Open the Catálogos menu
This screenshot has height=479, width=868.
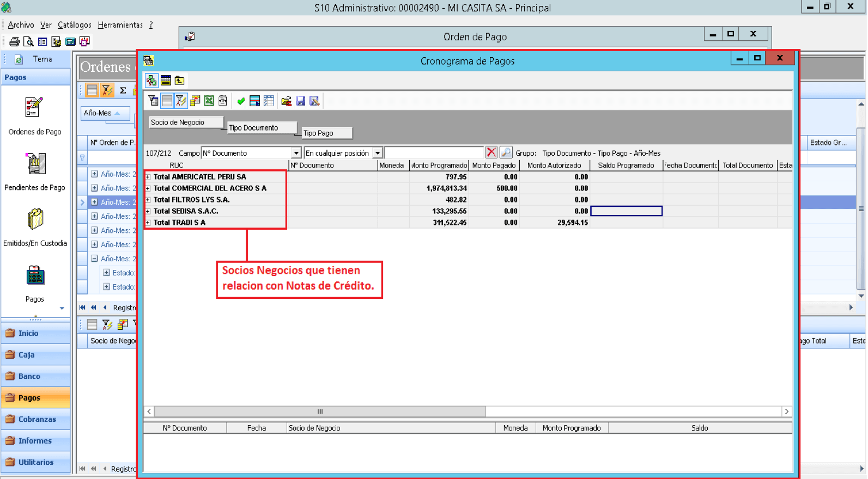tap(75, 25)
